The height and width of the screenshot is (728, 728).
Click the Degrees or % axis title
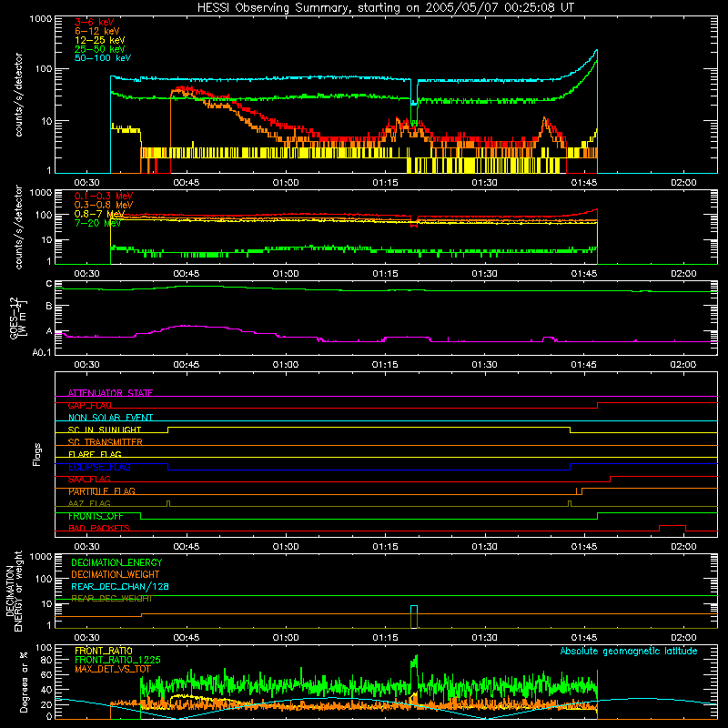point(24,682)
